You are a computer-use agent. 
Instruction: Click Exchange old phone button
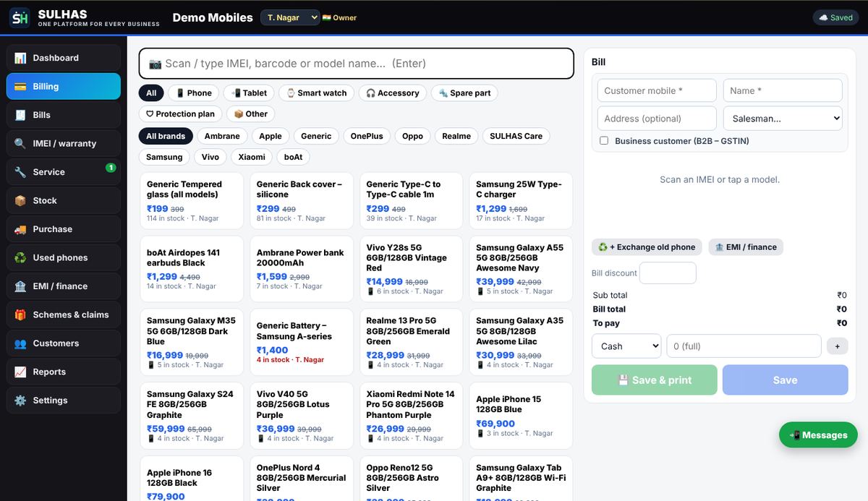(x=647, y=247)
